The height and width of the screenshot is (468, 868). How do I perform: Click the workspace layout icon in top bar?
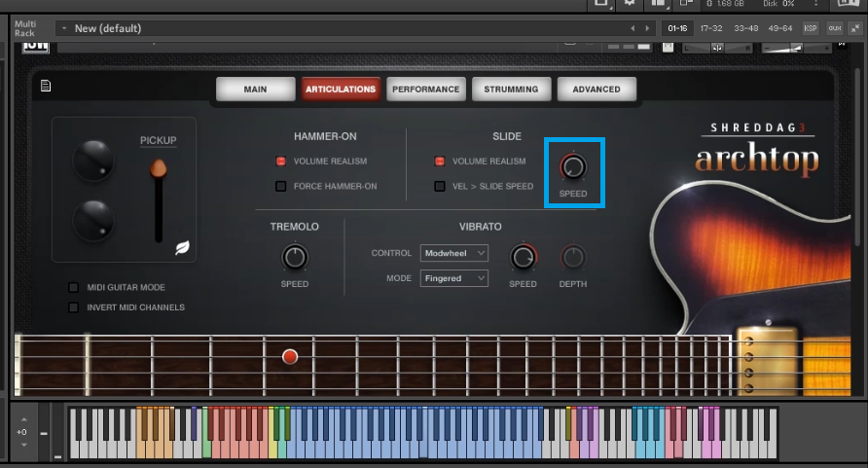658,3
